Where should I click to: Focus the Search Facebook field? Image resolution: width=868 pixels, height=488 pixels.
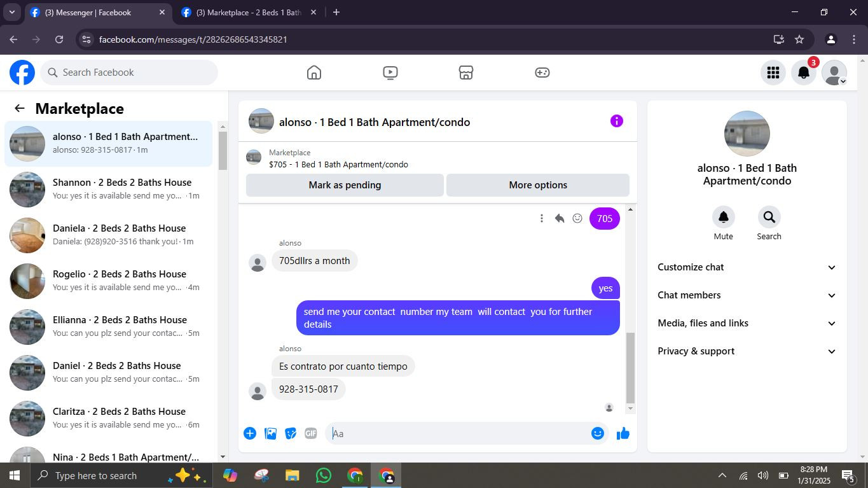(130, 73)
